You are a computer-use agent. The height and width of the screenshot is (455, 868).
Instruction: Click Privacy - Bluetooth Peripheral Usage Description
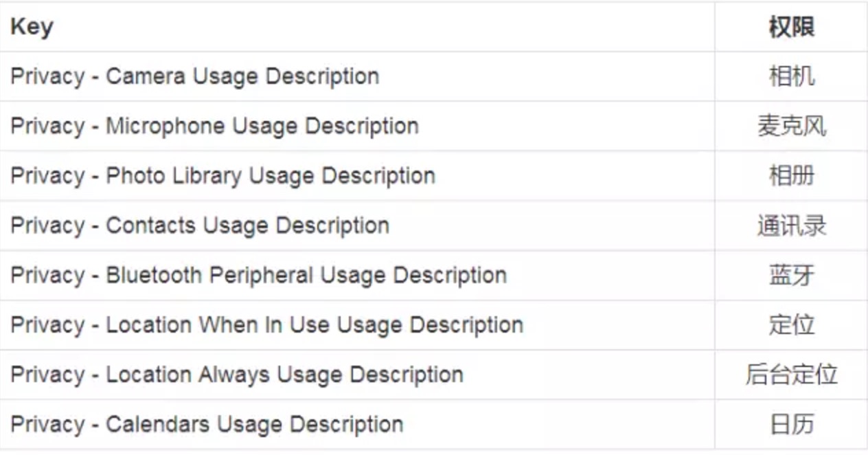click(258, 275)
